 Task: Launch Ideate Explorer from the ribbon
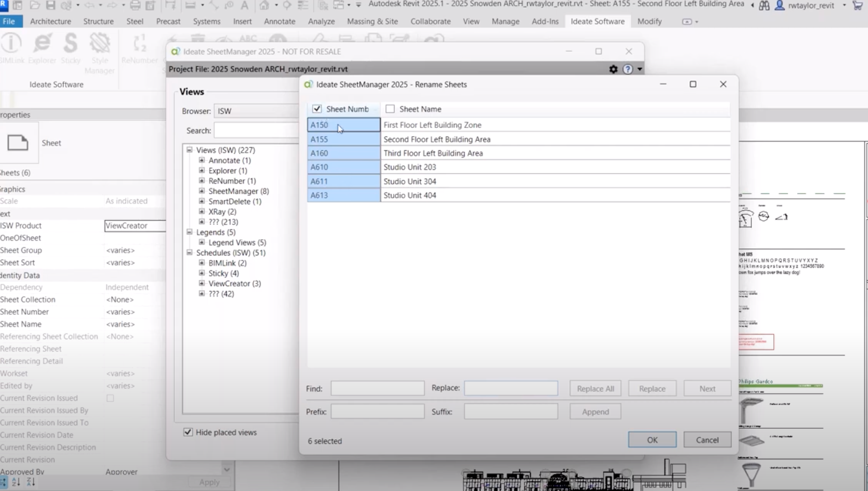(x=42, y=49)
